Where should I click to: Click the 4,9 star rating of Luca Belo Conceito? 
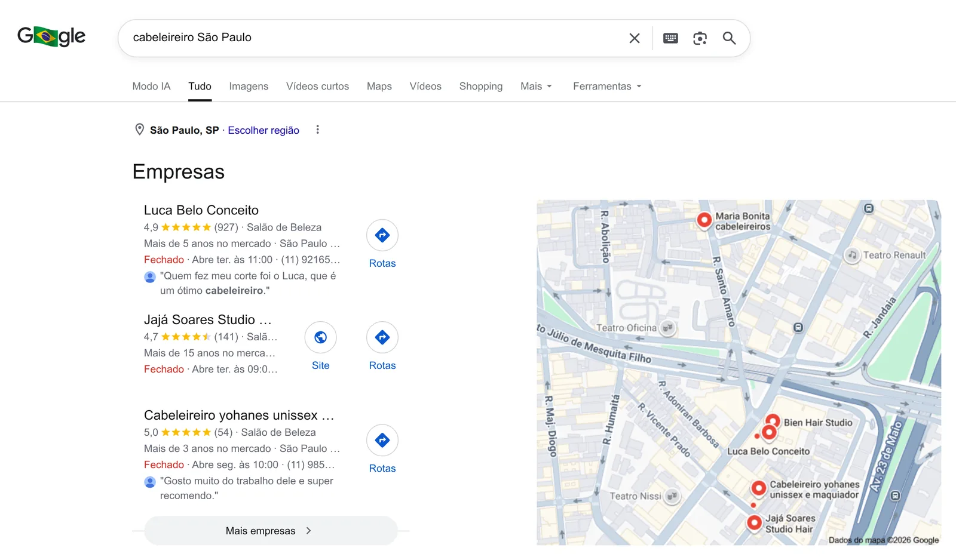[177, 227]
